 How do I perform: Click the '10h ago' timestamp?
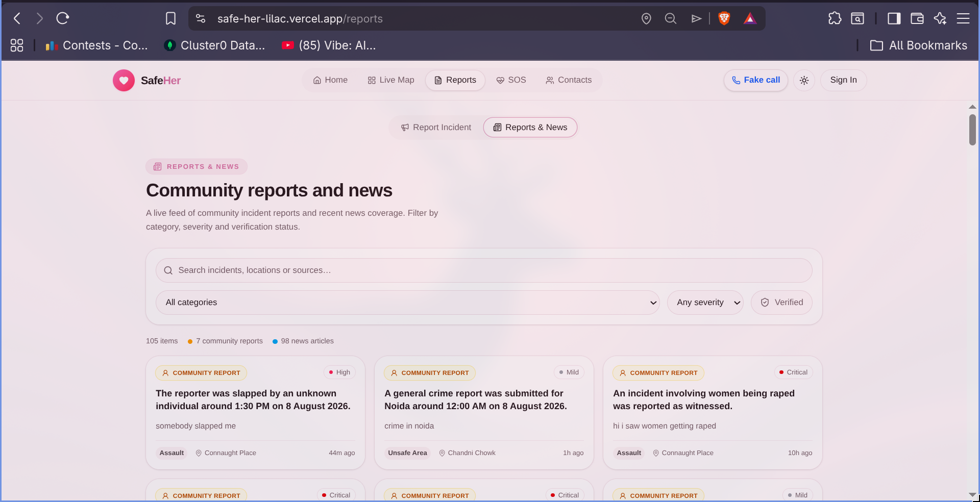800,453
